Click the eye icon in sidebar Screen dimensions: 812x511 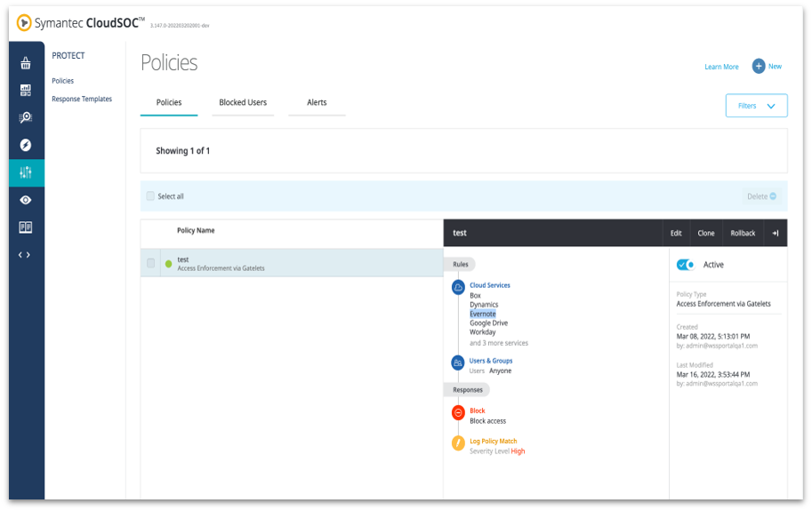(x=26, y=200)
